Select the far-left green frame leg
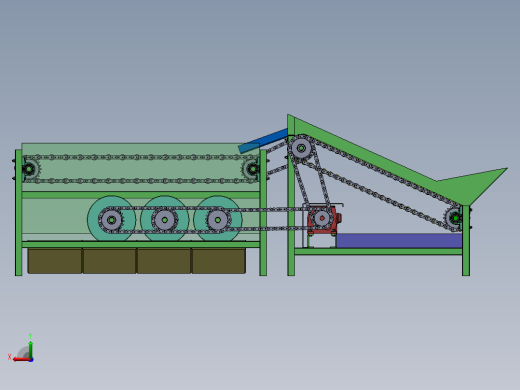The image size is (520, 390). pos(19,213)
